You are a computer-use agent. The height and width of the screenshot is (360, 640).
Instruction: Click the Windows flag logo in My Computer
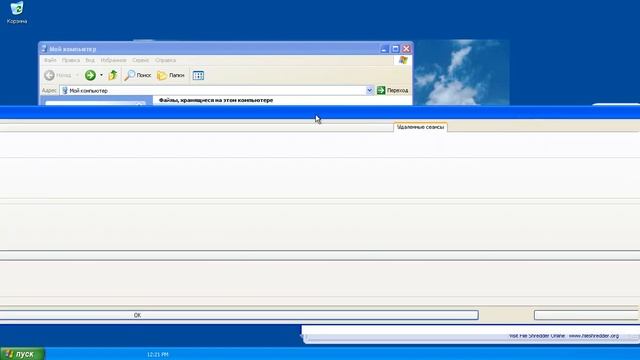(x=403, y=60)
